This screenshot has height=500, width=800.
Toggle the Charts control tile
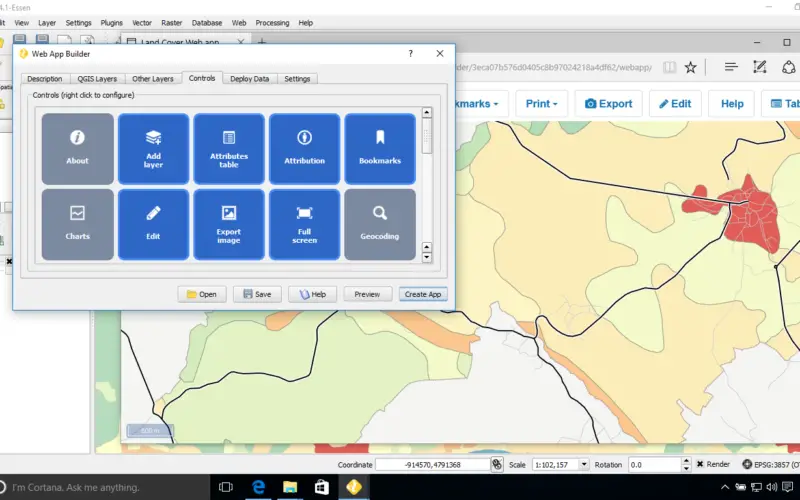point(78,224)
